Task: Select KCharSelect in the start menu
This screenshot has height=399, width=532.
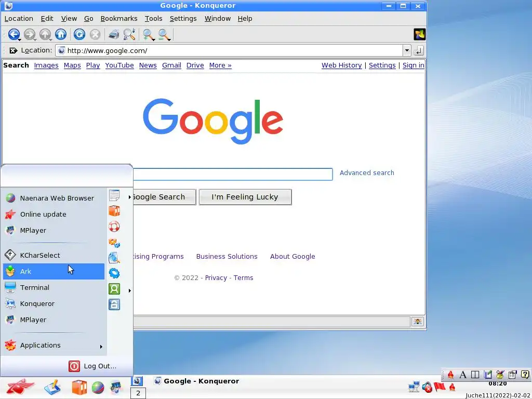Action: click(x=54, y=255)
